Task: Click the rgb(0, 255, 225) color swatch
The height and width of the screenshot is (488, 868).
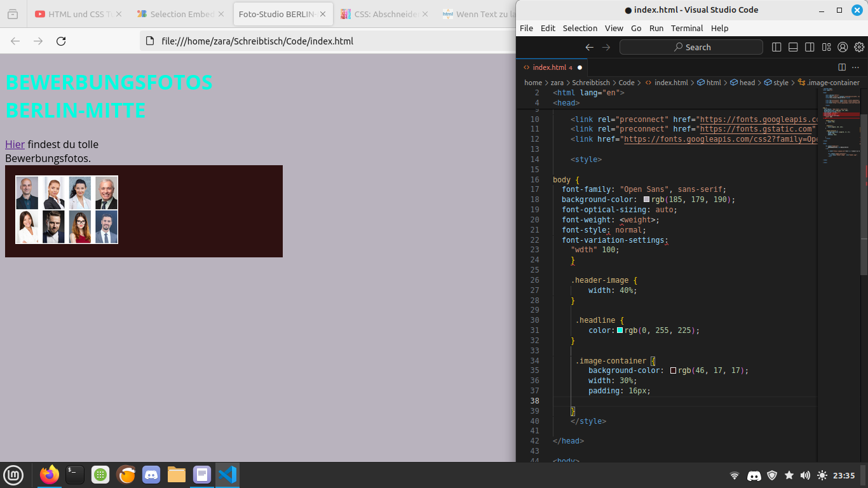Action: pyautogui.click(x=620, y=330)
